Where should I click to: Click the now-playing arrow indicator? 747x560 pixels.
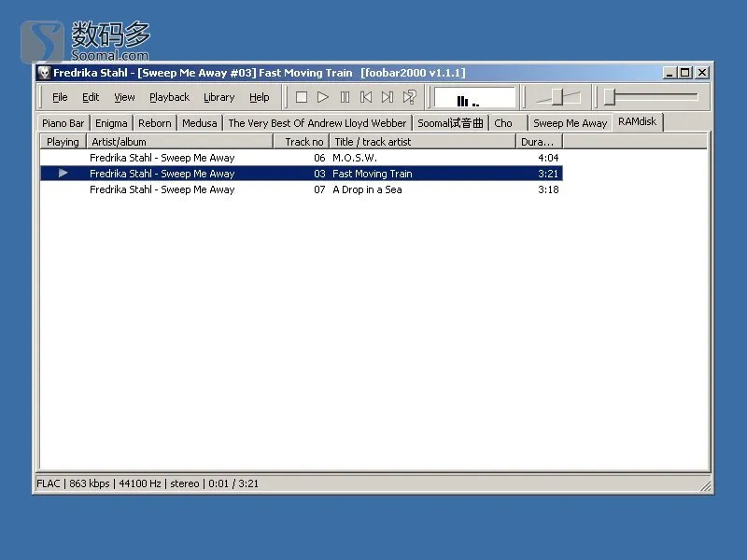(x=63, y=174)
